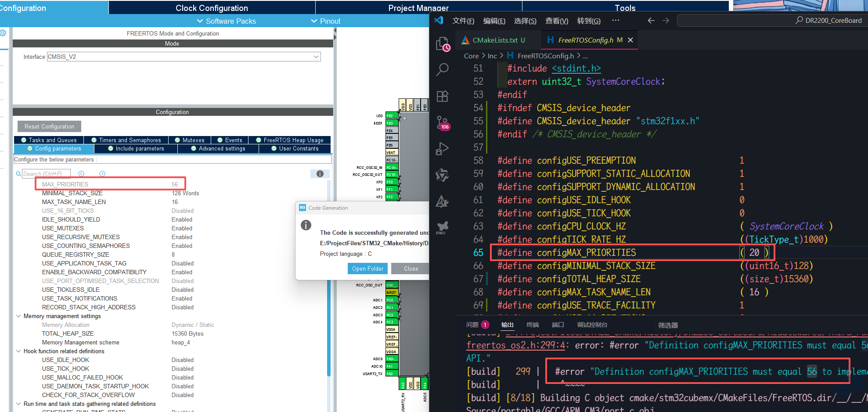Follow the stdint.h include link
This screenshot has height=412, width=868.
point(576,68)
